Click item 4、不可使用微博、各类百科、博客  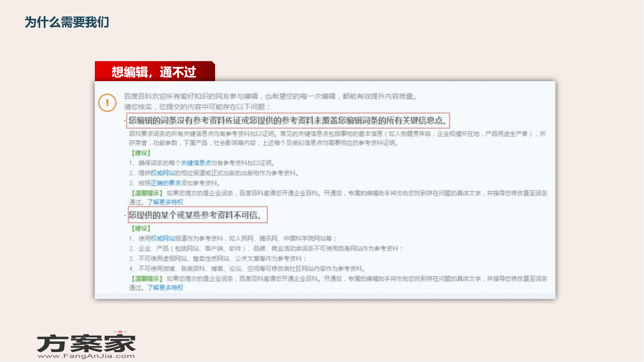pos(247,268)
